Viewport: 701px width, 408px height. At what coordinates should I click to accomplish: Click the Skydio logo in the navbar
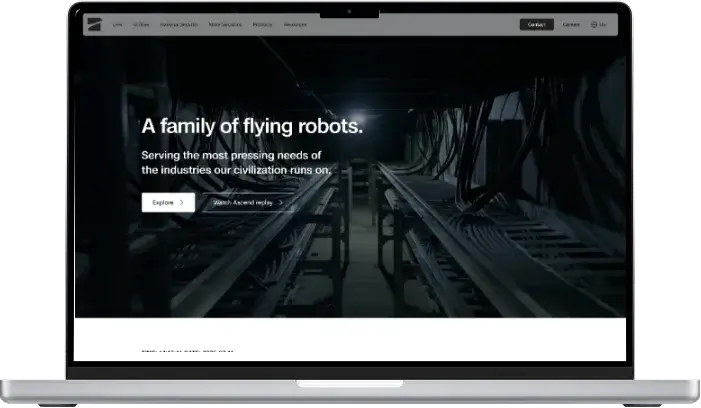click(x=93, y=24)
